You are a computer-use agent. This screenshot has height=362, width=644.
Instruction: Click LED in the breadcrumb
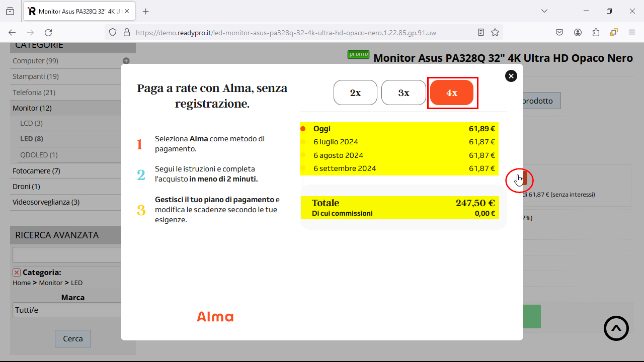[x=76, y=283]
